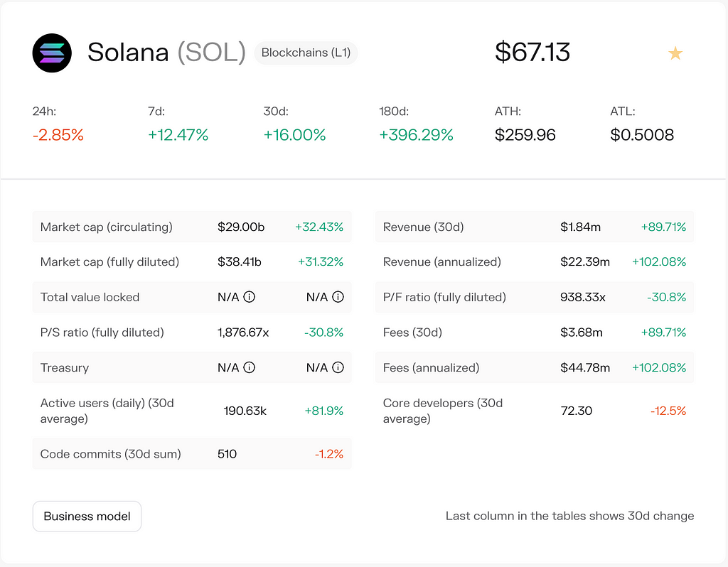Click the P/F ratio -30.8% change
The image size is (728, 567).
click(x=667, y=298)
